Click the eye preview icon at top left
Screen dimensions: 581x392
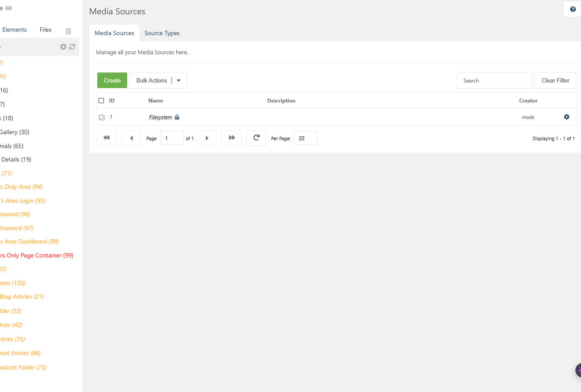pyautogui.click(x=9, y=8)
